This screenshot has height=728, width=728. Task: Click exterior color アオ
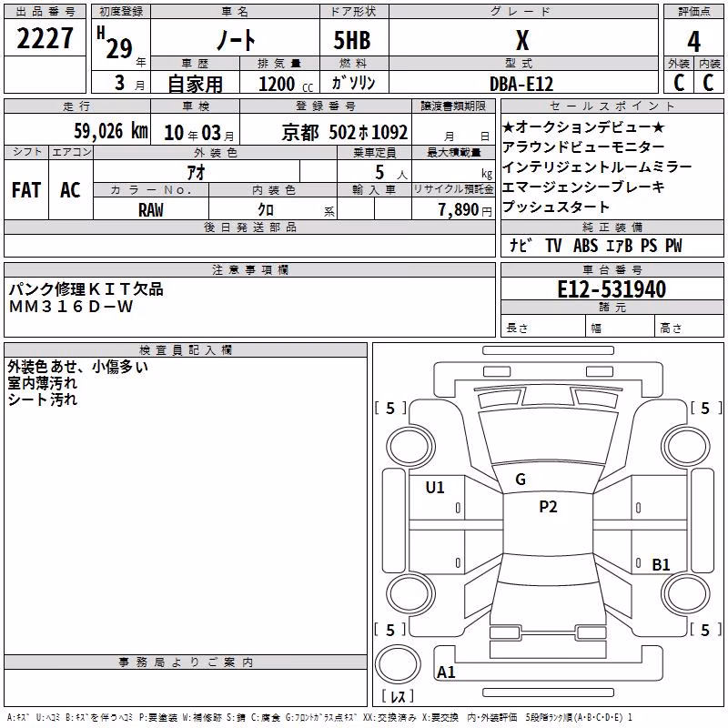tap(196, 172)
